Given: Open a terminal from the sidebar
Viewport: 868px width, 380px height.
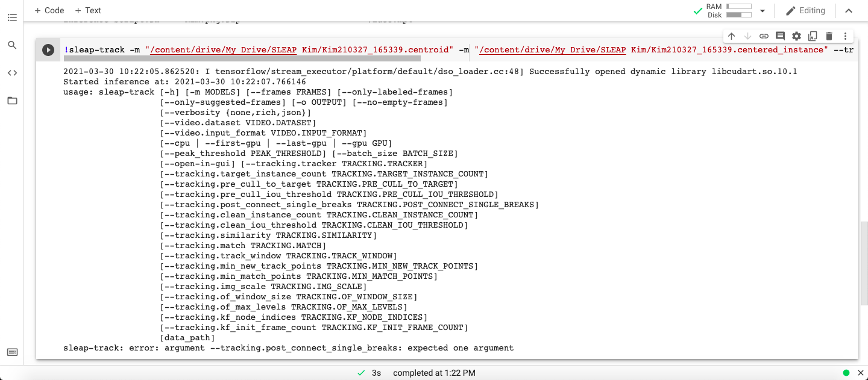Looking at the screenshot, I should [12, 351].
